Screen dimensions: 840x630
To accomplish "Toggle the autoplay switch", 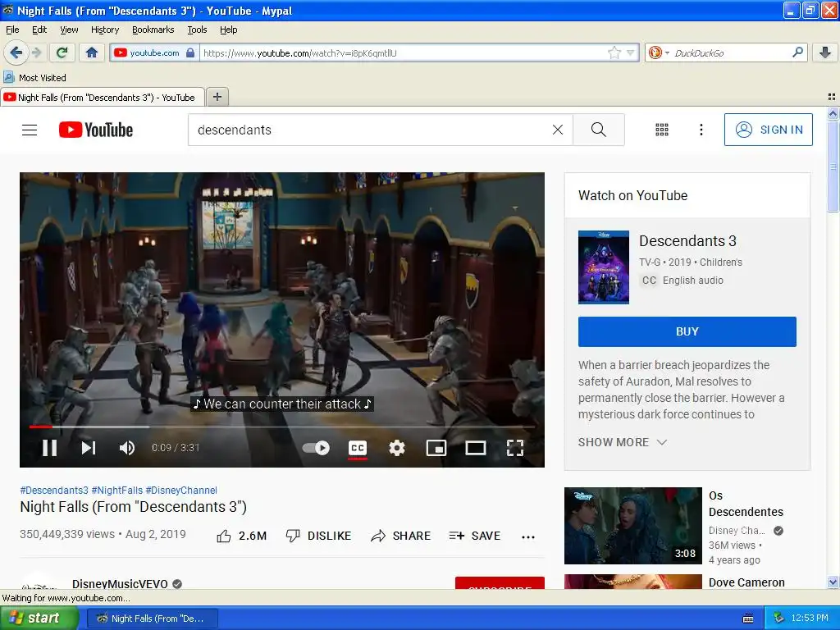I will (316, 447).
